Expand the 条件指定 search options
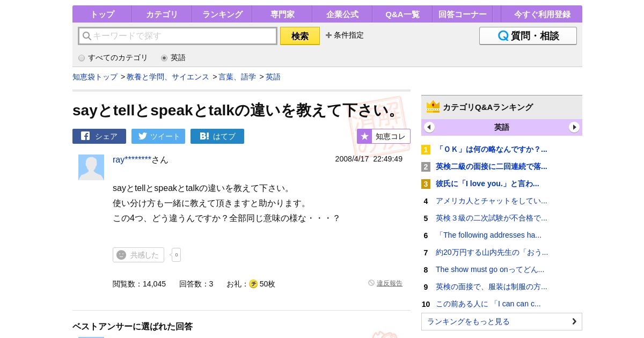 [345, 35]
